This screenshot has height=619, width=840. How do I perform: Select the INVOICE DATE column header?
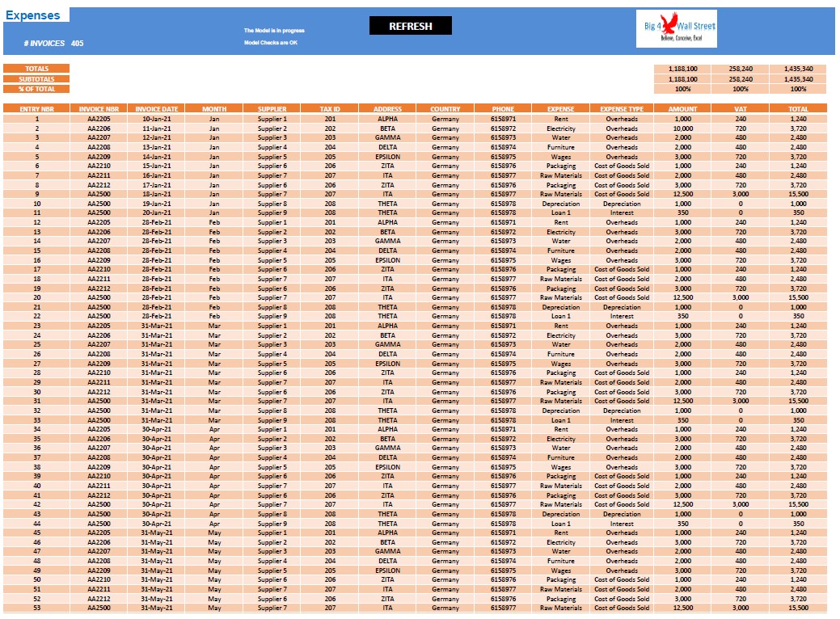pyautogui.click(x=156, y=109)
